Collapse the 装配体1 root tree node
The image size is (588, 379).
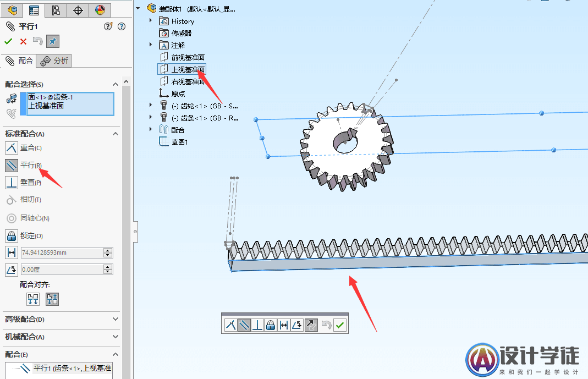138,8
